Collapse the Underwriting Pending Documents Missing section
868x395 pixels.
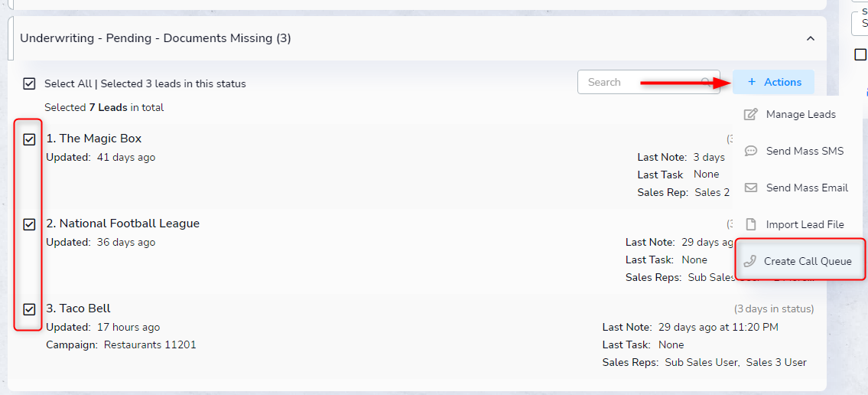pos(811,38)
